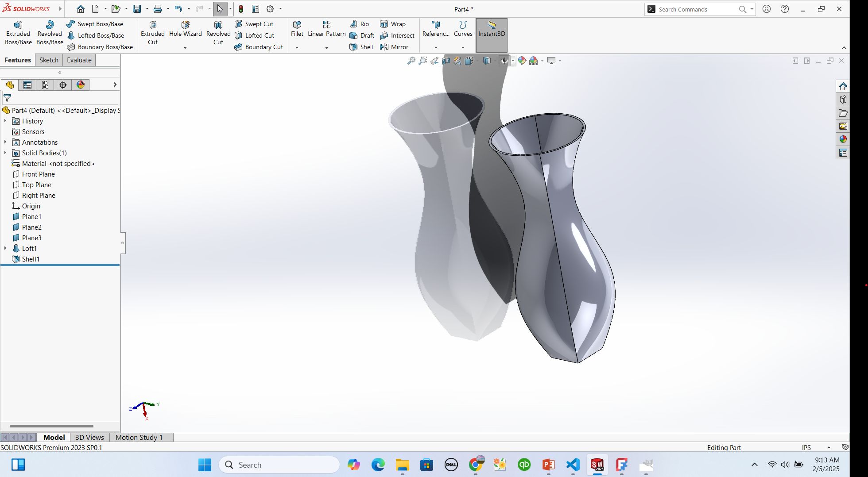The width and height of the screenshot is (868, 477).
Task: Select the Extruded Cut tool
Action: click(x=153, y=33)
